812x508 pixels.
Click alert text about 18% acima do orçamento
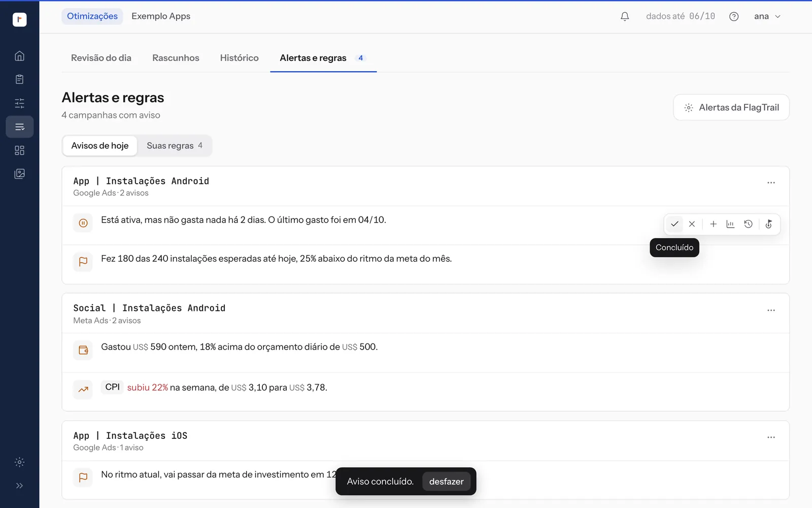tap(239, 347)
